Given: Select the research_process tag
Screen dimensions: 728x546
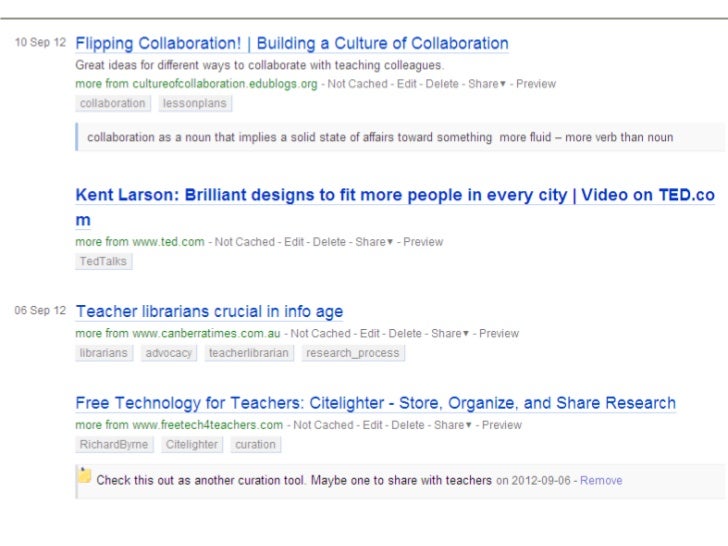Looking at the screenshot, I should [x=353, y=353].
